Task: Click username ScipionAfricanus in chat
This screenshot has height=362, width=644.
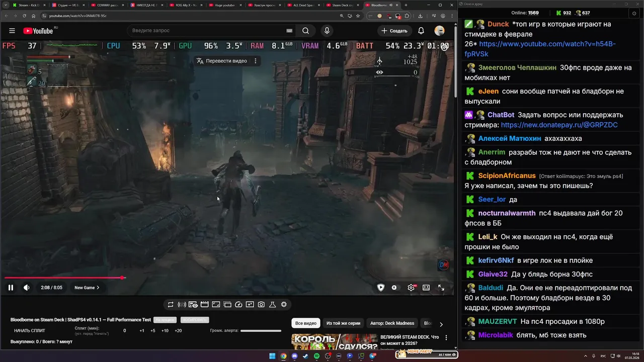Action: pos(507,176)
